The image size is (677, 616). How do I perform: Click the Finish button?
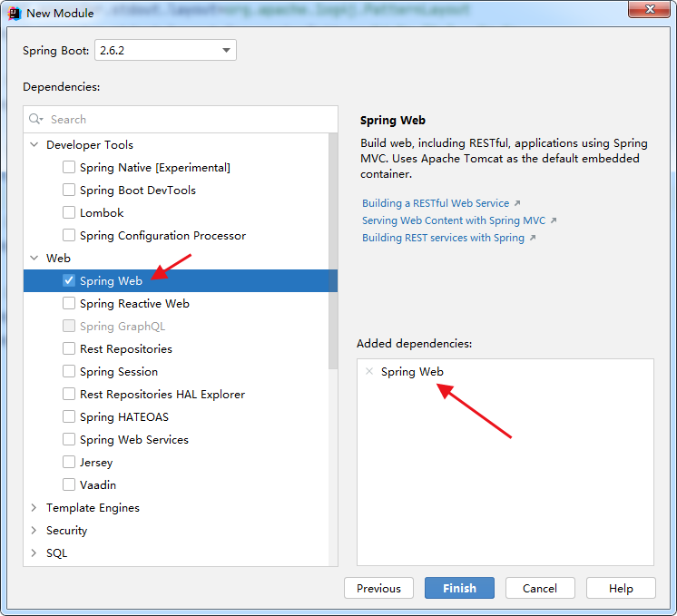pos(459,588)
